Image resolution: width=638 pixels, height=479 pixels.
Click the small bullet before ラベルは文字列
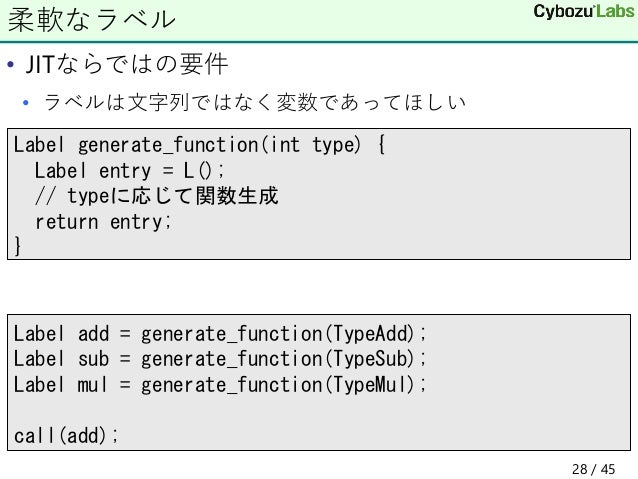point(29,104)
